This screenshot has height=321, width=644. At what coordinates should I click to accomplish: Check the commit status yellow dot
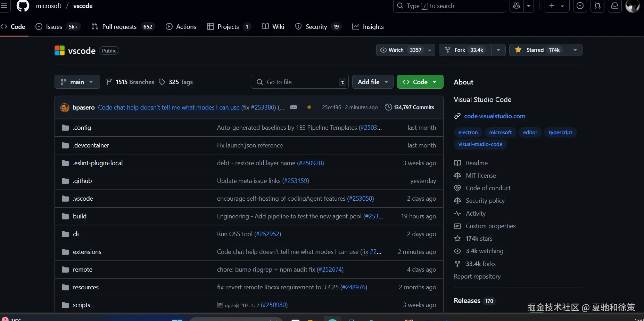tap(309, 107)
